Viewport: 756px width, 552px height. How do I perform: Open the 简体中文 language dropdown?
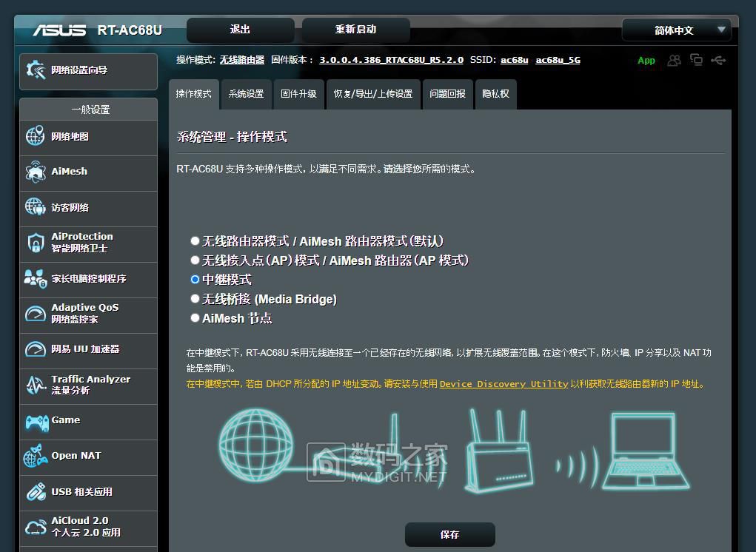coord(677,30)
